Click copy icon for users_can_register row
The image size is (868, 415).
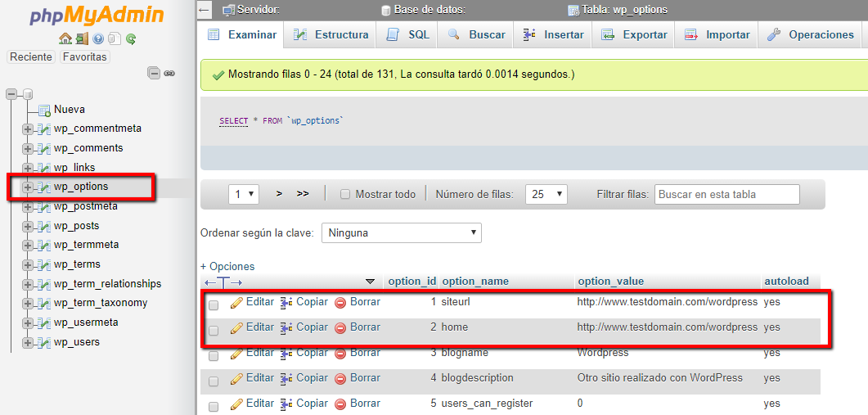(x=286, y=404)
